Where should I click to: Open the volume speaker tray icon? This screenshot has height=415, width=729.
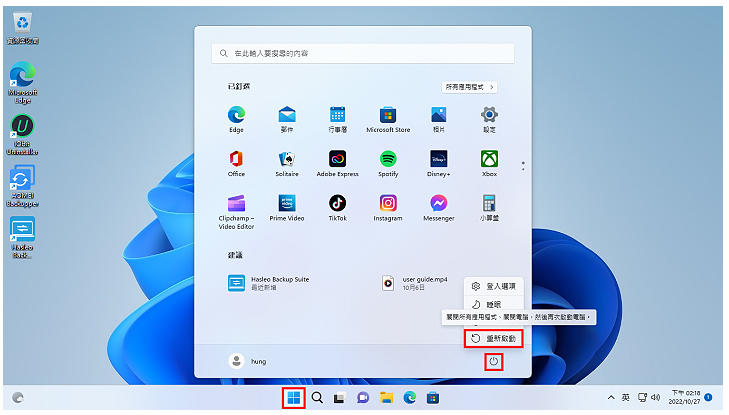coord(656,397)
